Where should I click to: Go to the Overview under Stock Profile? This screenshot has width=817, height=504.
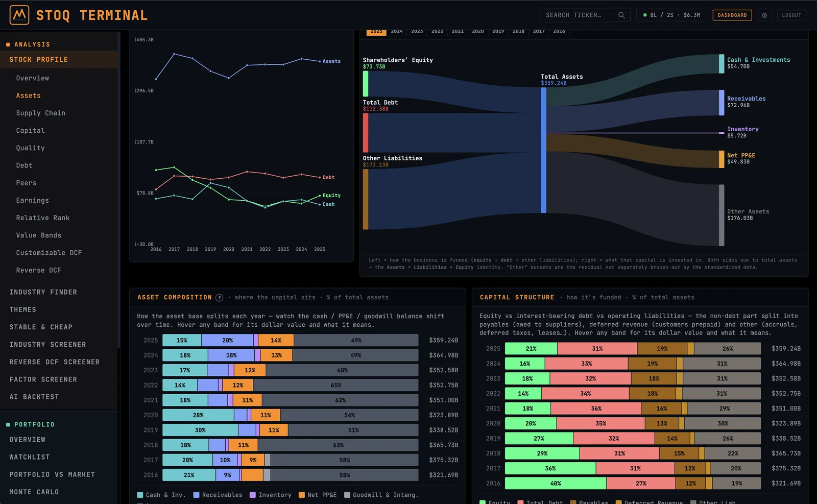pos(33,78)
